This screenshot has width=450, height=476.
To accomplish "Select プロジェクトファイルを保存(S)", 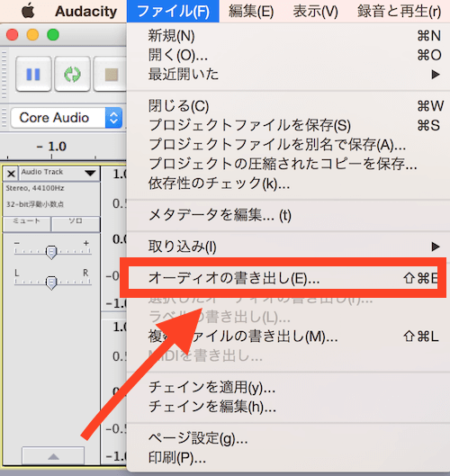I will point(288,125).
